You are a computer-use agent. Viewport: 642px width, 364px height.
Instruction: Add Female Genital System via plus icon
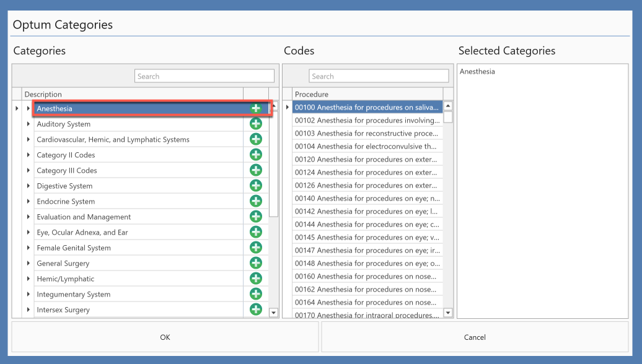coord(256,248)
